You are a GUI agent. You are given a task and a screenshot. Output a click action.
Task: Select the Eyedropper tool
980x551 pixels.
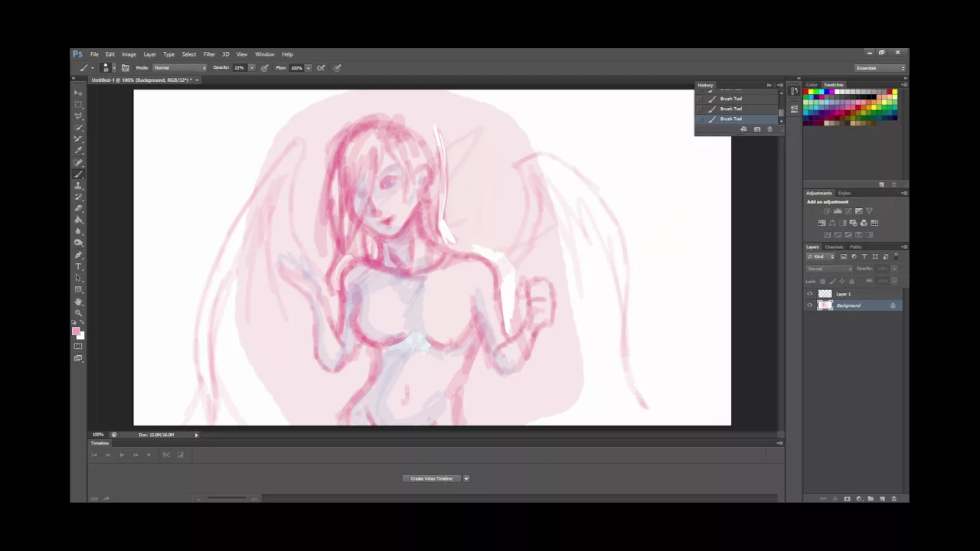[78, 151]
